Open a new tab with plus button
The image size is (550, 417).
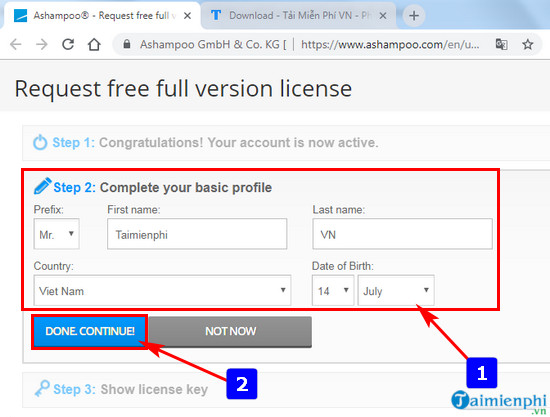pyautogui.click(x=414, y=15)
